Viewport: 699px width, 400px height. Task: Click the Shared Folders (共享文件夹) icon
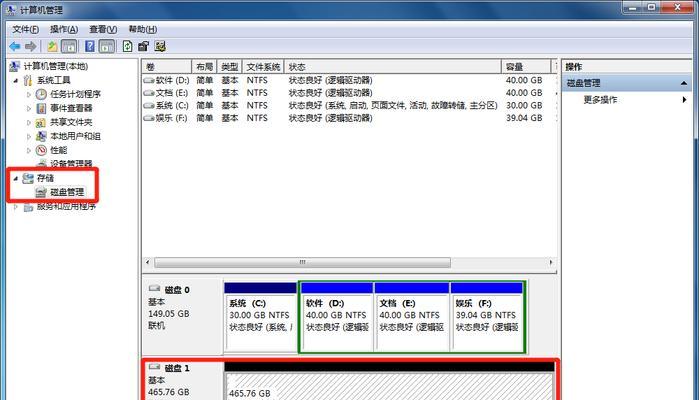coord(41,122)
